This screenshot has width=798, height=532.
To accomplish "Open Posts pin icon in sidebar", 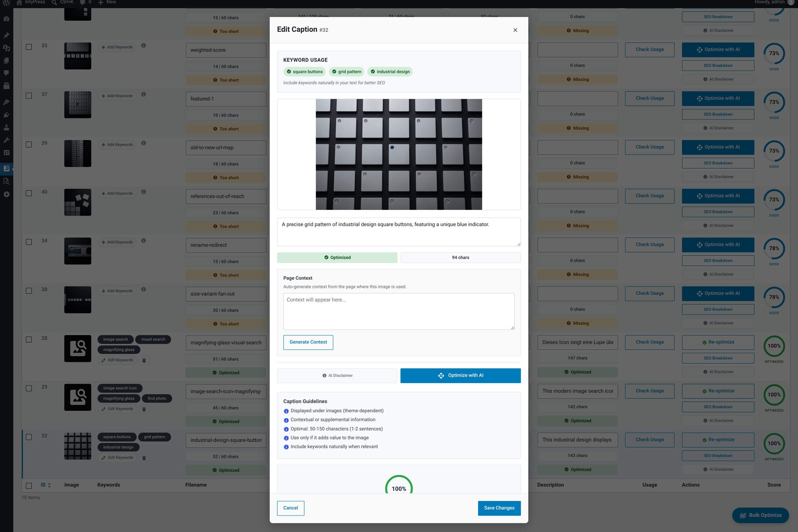I will tap(6, 35).
